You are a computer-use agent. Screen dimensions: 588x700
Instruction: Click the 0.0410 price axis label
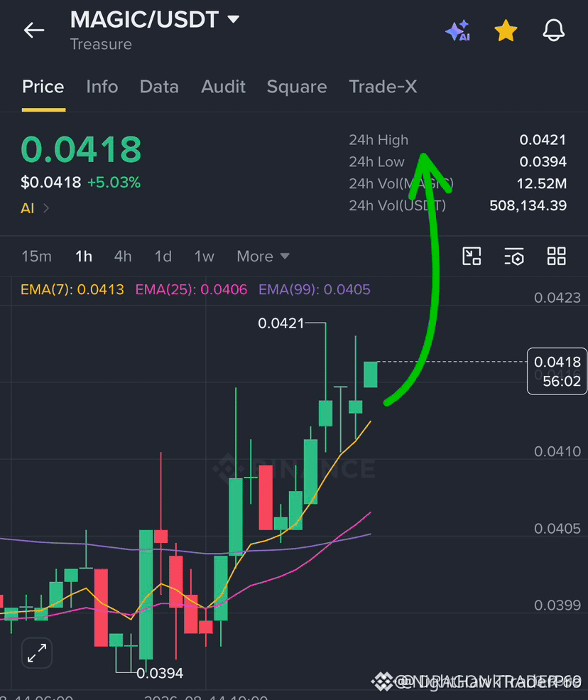point(557,451)
